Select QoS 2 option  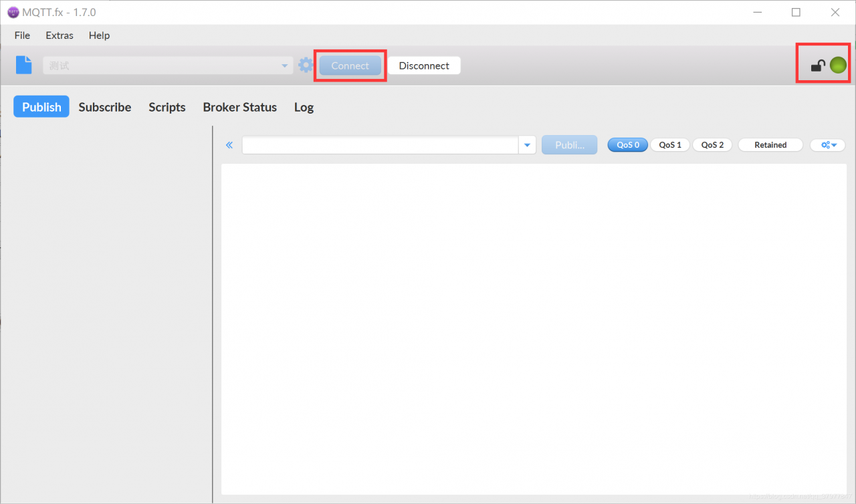point(712,145)
